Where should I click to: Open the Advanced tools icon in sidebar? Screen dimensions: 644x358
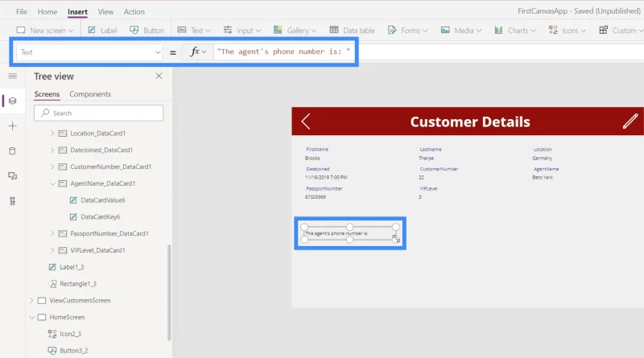click(x=13, y=201)
